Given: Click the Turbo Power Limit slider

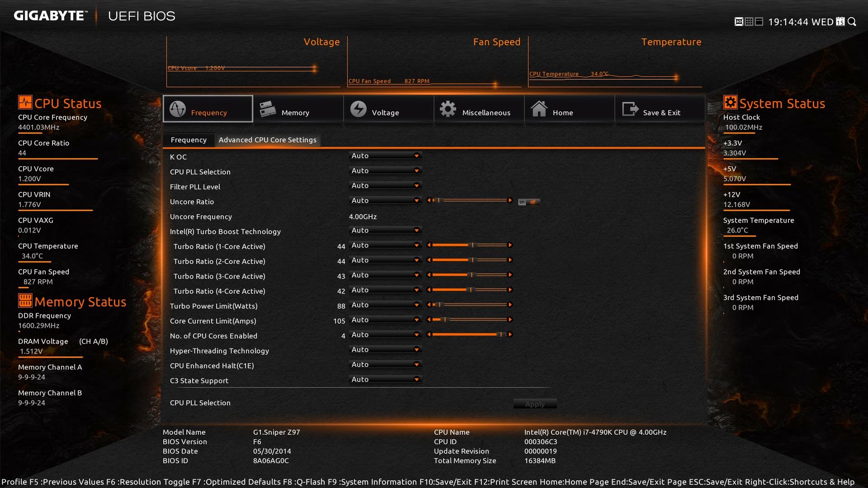Looking at the screenshot, I should 470,305.
